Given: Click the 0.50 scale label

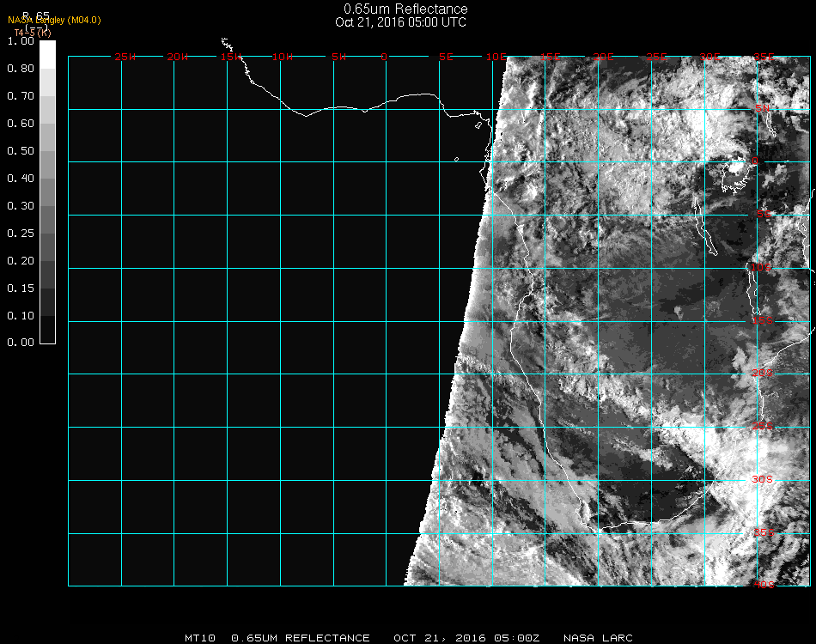Looking at the screenshot, I should [x=21, y=151].
